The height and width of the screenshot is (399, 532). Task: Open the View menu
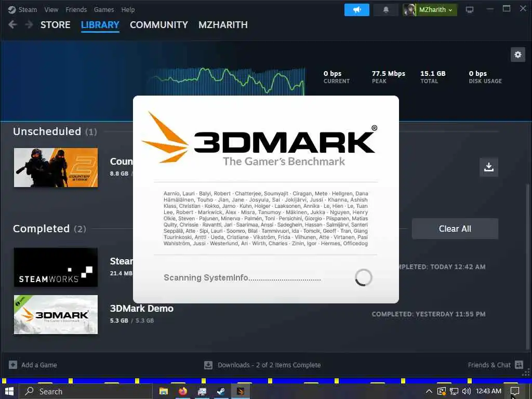tap(51, 9)
